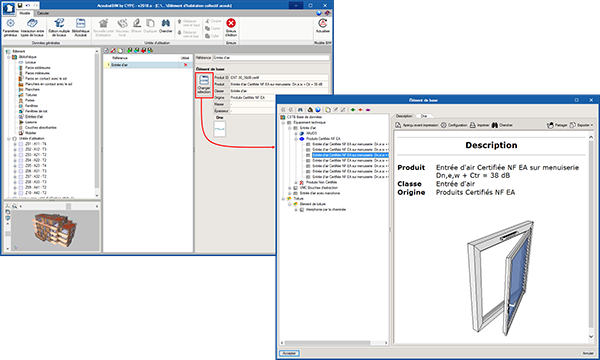Collapse the Unités d'utilisation tree node
600x360 pixels.
click(9, 138)
